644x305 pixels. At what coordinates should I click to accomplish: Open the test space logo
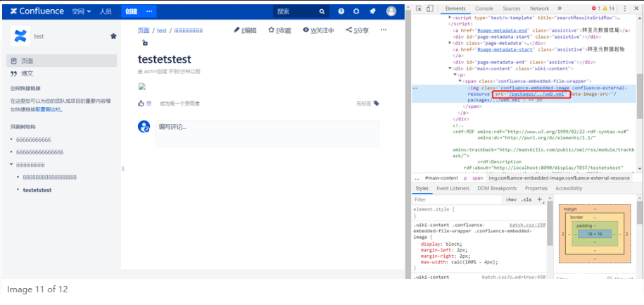[x=19, y=36]
